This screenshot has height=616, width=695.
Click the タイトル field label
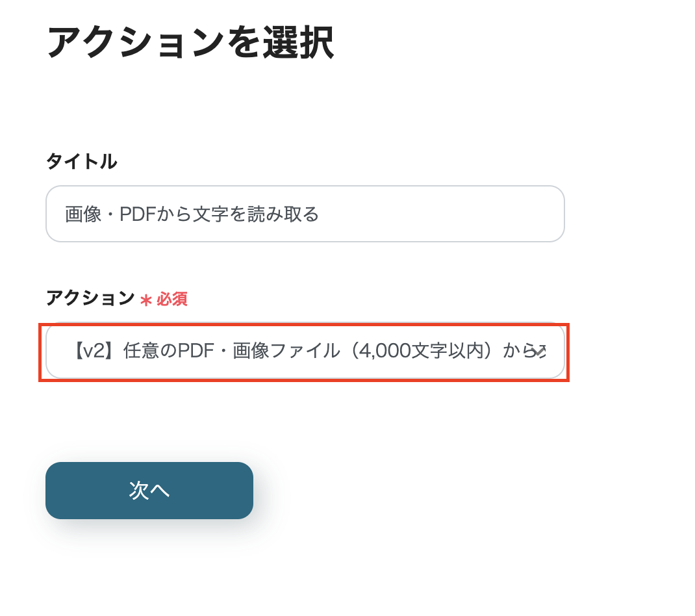pos(81,162)
